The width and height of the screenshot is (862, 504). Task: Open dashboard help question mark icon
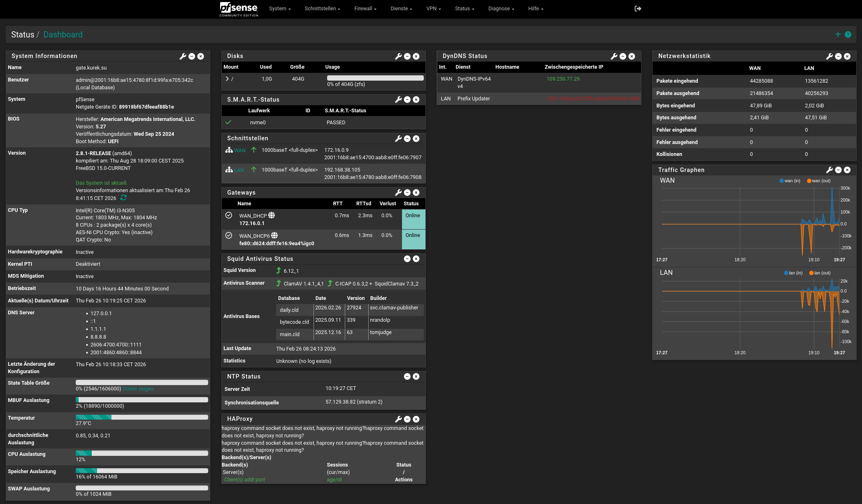[848, 35]
